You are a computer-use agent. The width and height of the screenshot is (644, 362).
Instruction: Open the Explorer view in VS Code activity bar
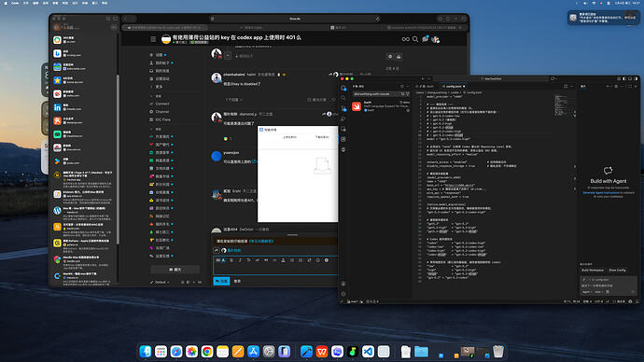(343, 89)
